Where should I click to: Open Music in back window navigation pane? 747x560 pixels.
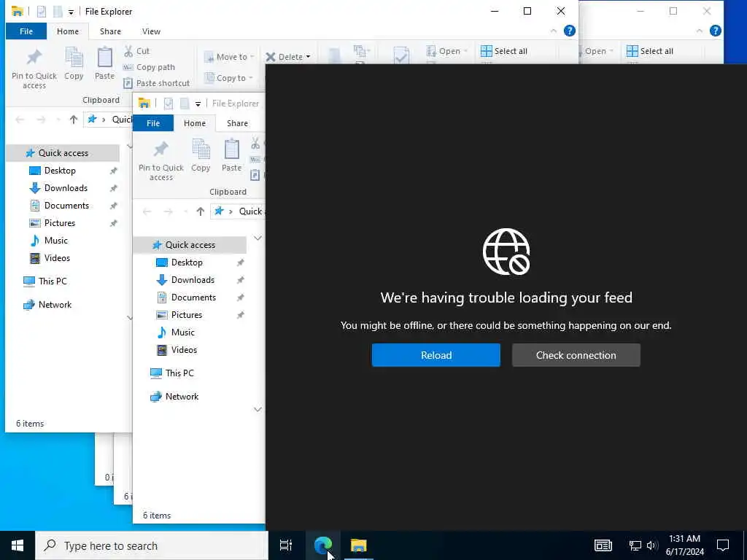pyautogui.click(x=55, y=241)
